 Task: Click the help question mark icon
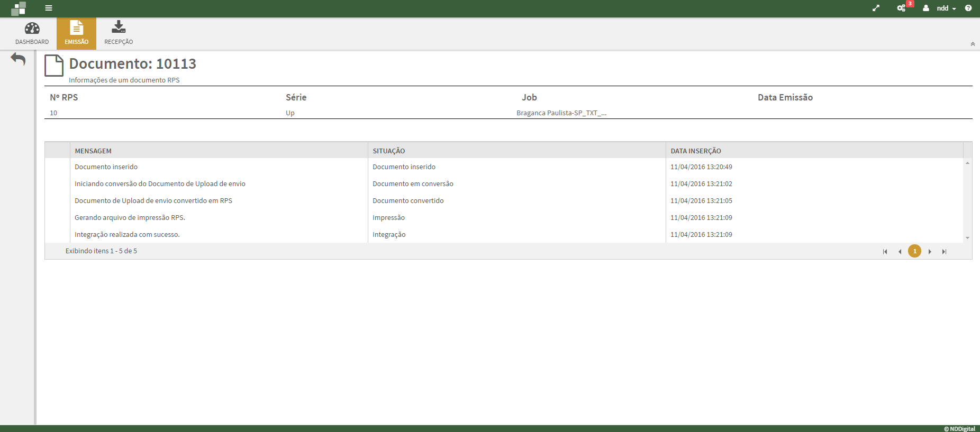[968, 8]
